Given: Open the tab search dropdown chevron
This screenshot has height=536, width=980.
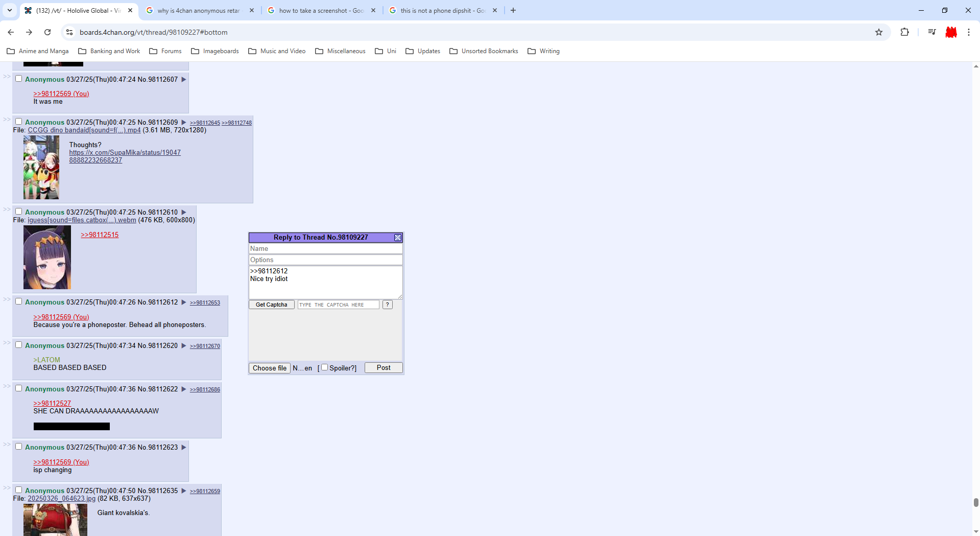Looking at the screenshot, I should coord(10,10).
